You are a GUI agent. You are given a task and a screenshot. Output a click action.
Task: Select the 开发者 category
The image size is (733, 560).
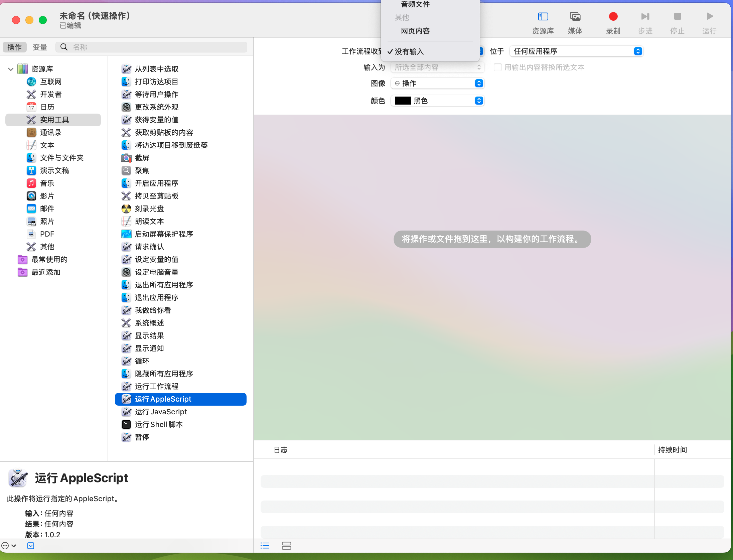tap(50, 95)
